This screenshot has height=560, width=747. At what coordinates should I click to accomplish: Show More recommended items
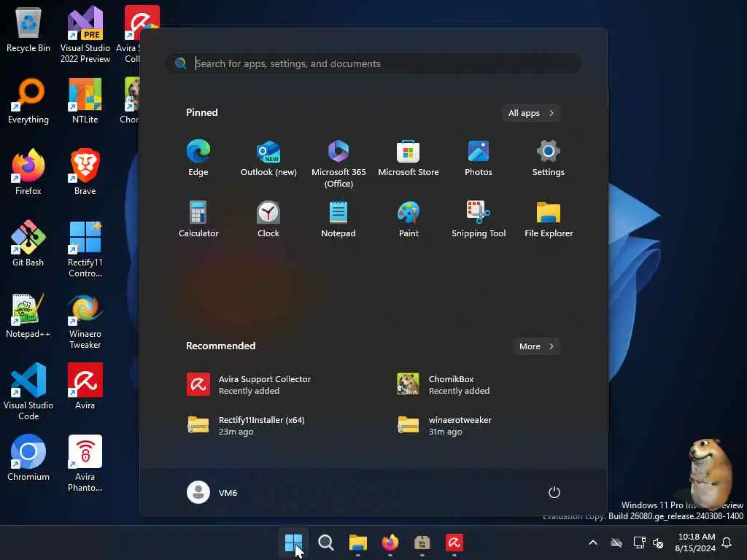click(536, 346)
